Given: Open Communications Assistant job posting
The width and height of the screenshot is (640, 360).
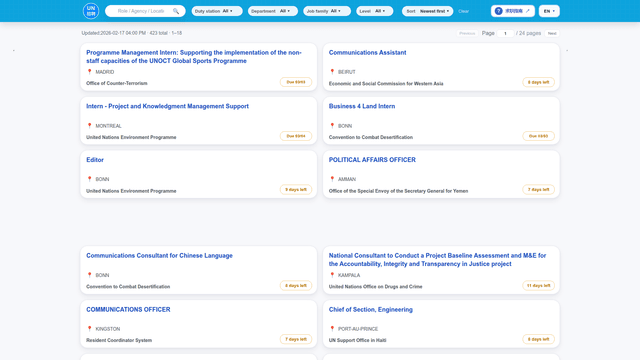Looking at the screenshot, I should [367, 53].
